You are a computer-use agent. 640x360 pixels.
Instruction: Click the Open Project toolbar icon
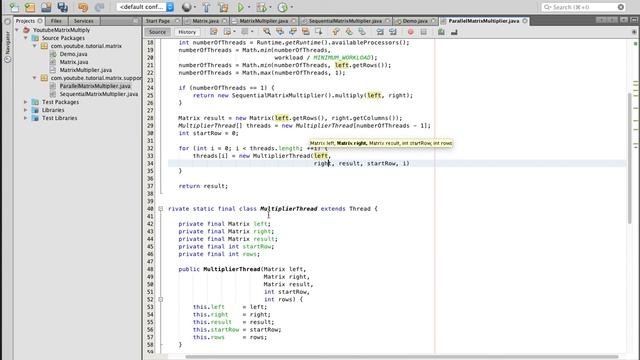pos(46,7)
